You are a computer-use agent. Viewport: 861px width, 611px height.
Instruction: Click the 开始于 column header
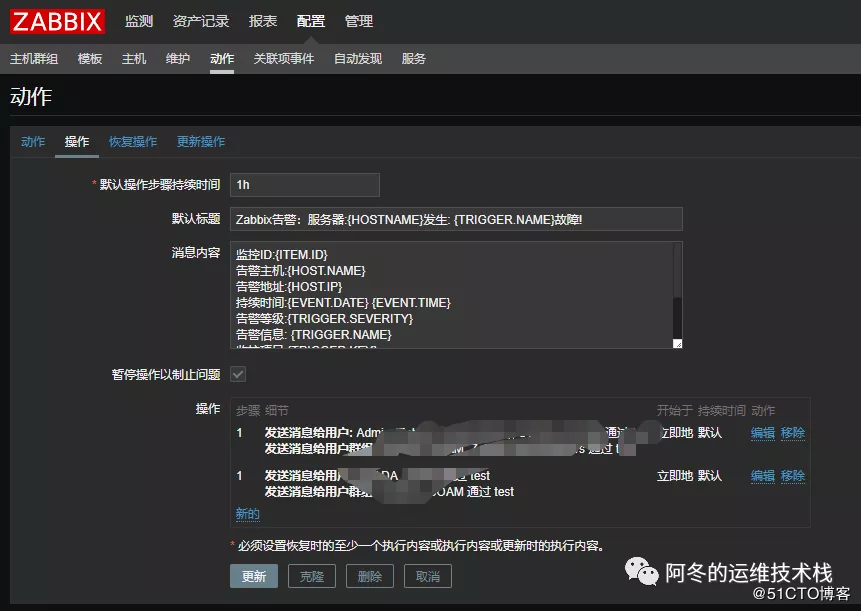[674, 411]
